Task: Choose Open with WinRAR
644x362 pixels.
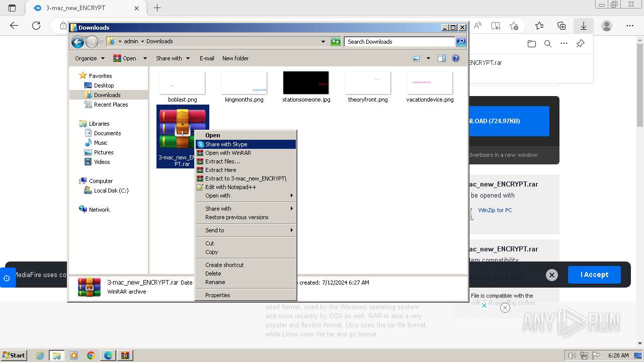Action: (246, 153)
